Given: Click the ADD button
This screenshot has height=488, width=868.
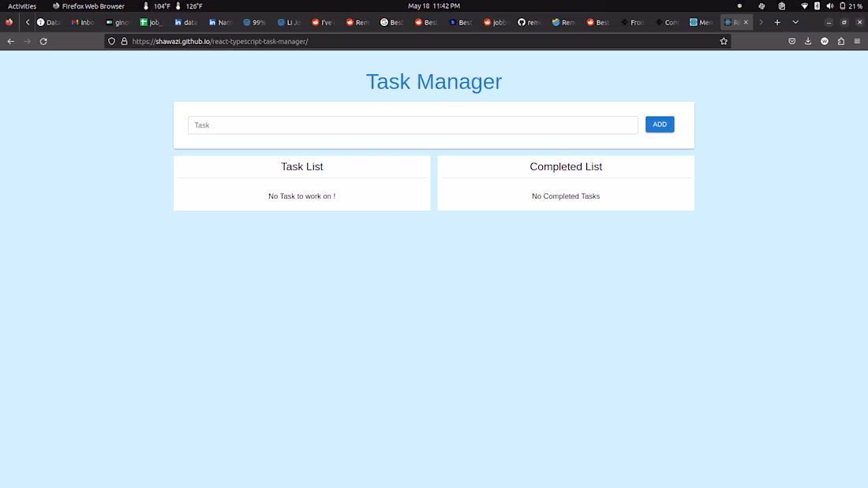Looking at the screenshot, I should click(660, 125).
